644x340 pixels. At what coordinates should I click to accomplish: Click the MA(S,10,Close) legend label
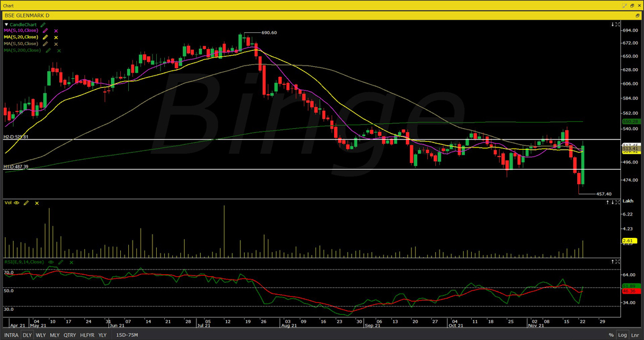pos(21,31)
